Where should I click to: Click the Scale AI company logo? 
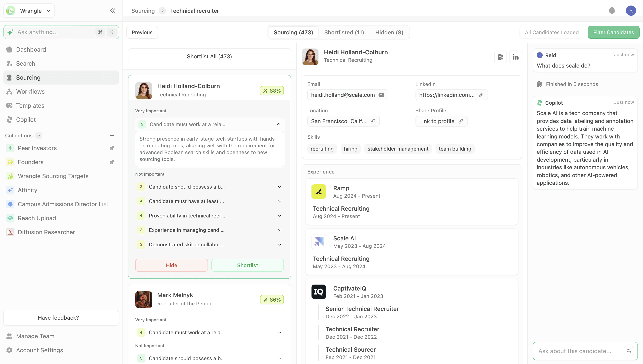pyautogui.click(x=318, y=241)
